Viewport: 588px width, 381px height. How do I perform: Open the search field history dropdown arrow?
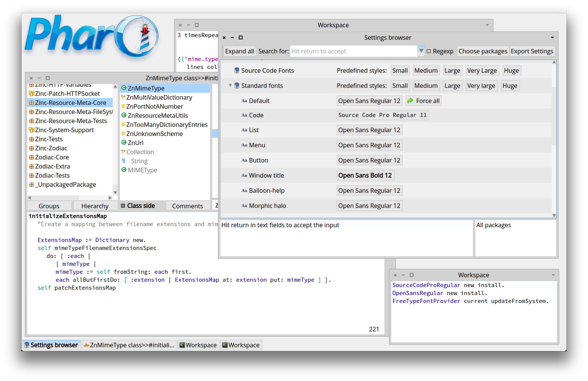[x=421, y=51]
